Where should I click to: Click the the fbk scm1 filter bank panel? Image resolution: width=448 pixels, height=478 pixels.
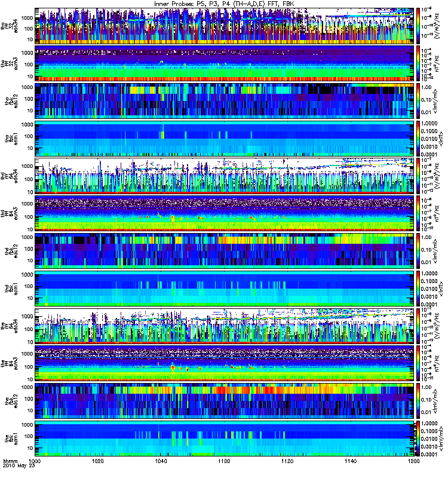pyautogui.click(x=225, y=439)
